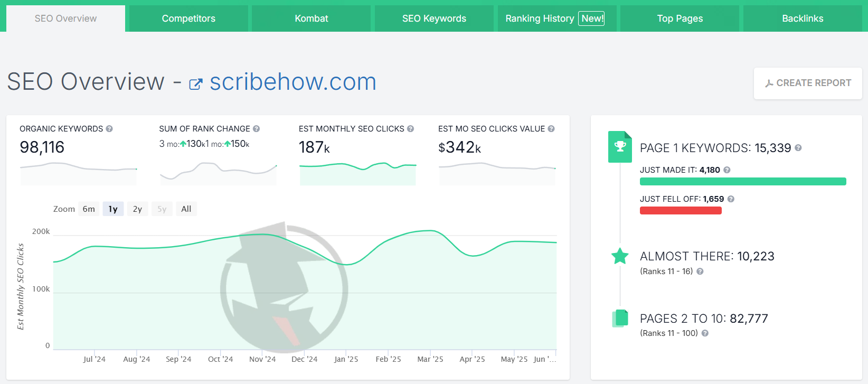Click the red Just Fell Off bar
This screenshot has height=384, width=868.
pyautogui.click(x=681, y=211)
